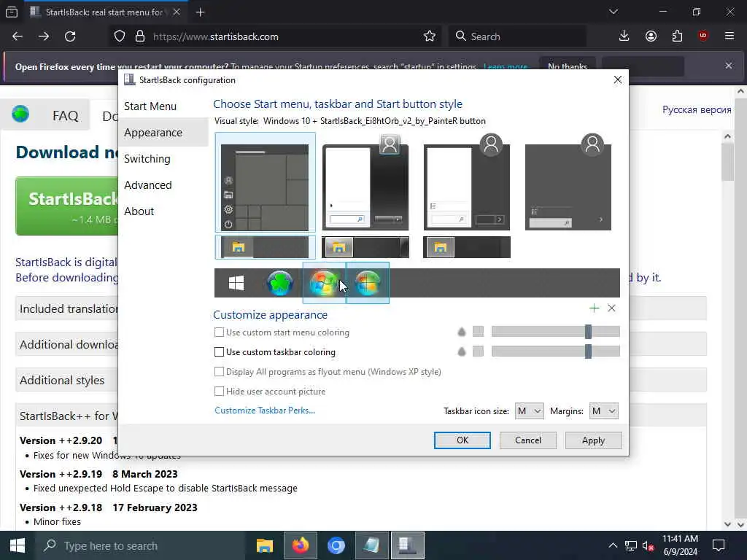
Task: Pick the Windows 10 taskbar style preview
Action: coord(265,247)
